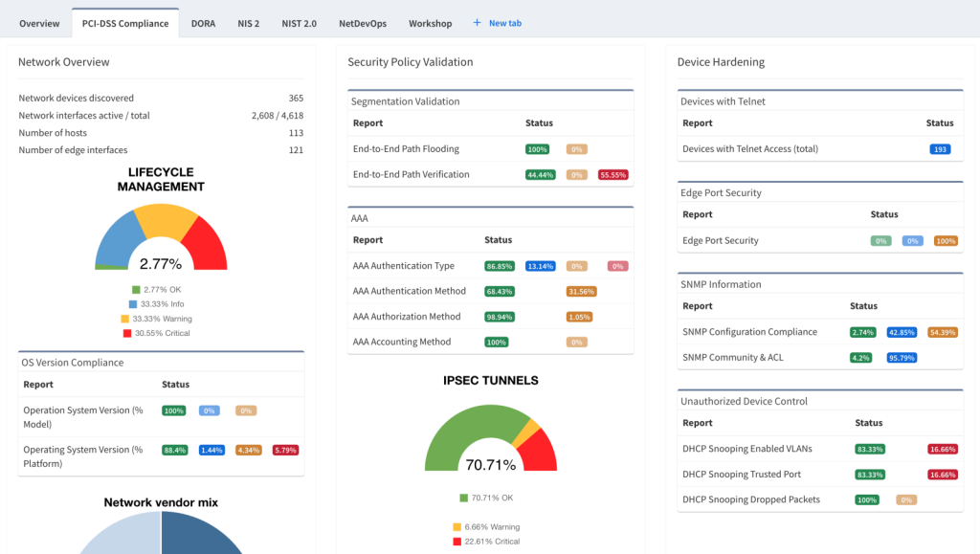Screen dimensions: 980x554
Task: Click the orange 100% Edge Port Security badge
Action: pos(946,241)
